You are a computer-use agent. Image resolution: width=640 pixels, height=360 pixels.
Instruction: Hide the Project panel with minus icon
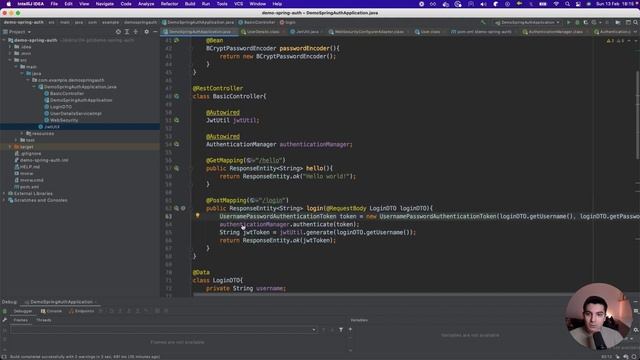pyautogui.click(x=155, y=31)
